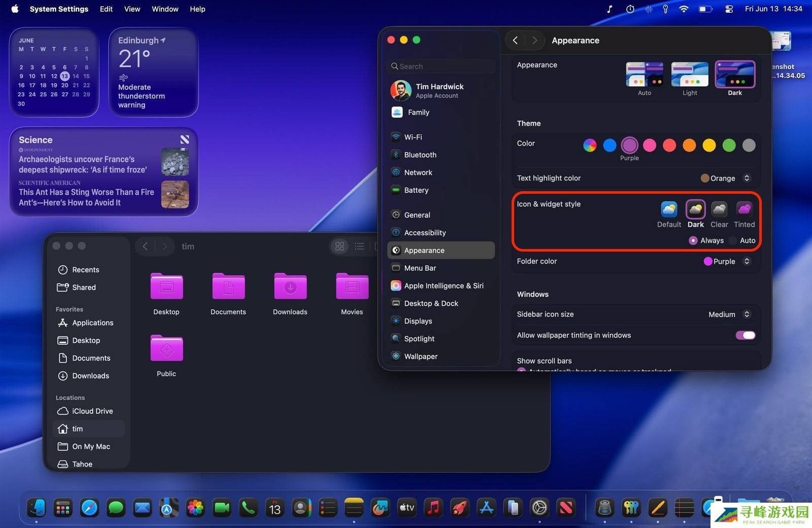Open the Downloads folder in Finder
The height and width of the screenshot is (528, 812).
[x=290, y=288]
